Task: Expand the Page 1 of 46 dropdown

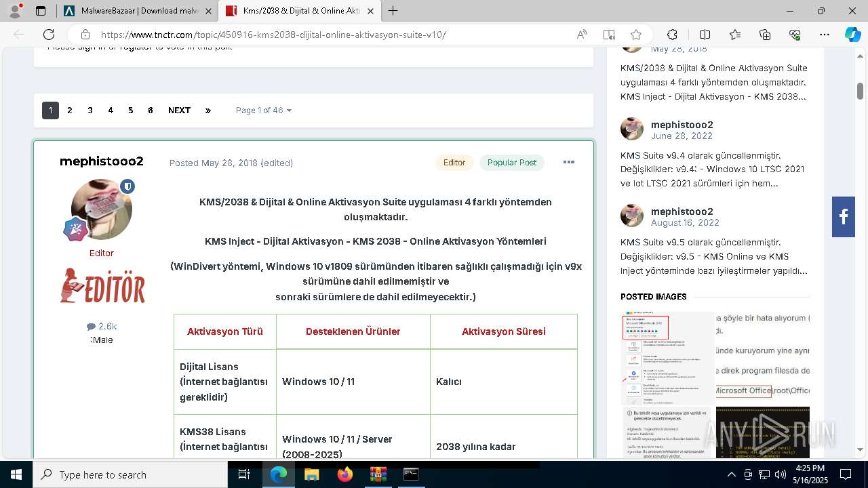Action: [263, 110]
